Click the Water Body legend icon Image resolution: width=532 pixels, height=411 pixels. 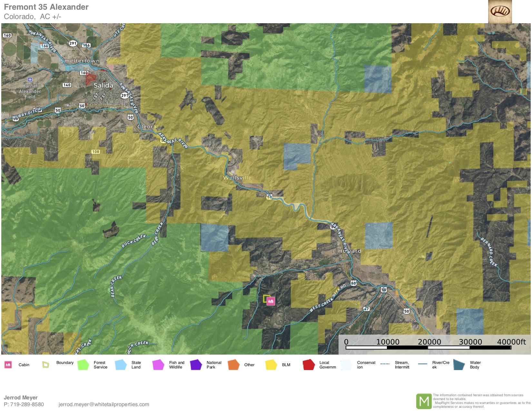point(459,365)
